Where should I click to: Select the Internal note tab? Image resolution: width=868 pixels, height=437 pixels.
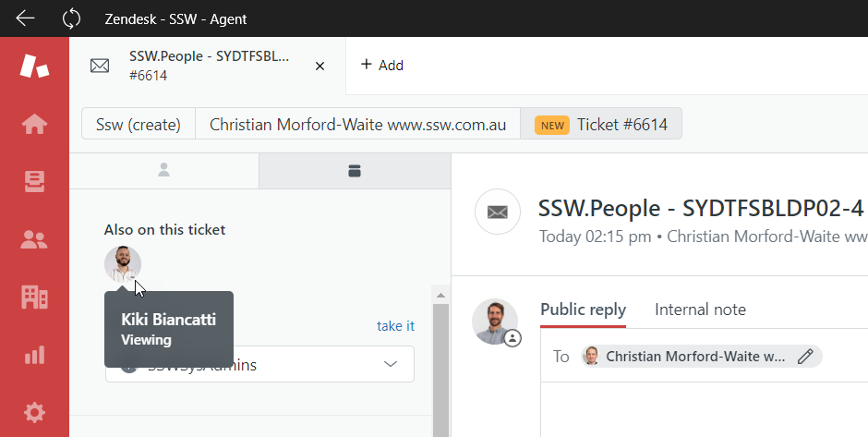pyautogui.click(x=700, y=310)
